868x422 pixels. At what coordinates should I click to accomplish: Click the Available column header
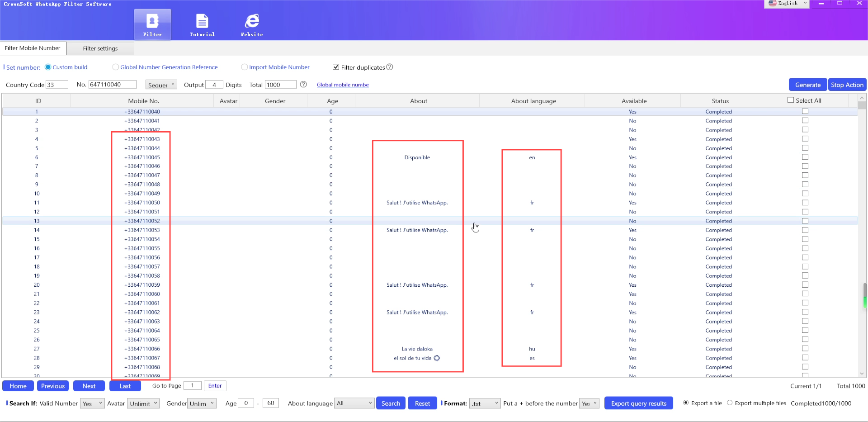coord(634,101)
